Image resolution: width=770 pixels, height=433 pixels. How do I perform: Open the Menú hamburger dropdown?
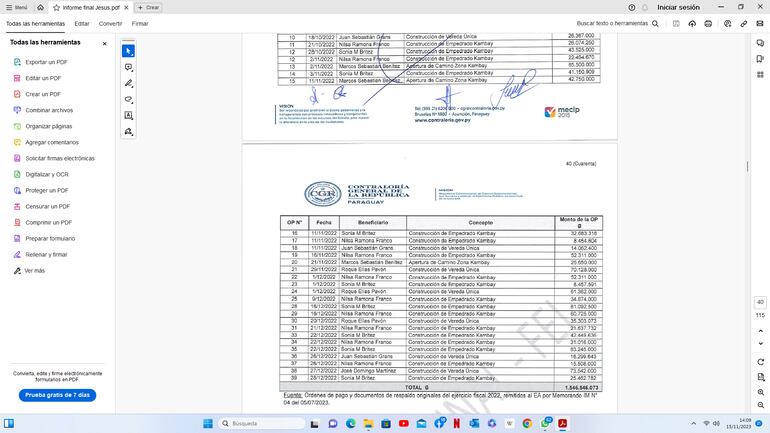click(x=15, y=7)
